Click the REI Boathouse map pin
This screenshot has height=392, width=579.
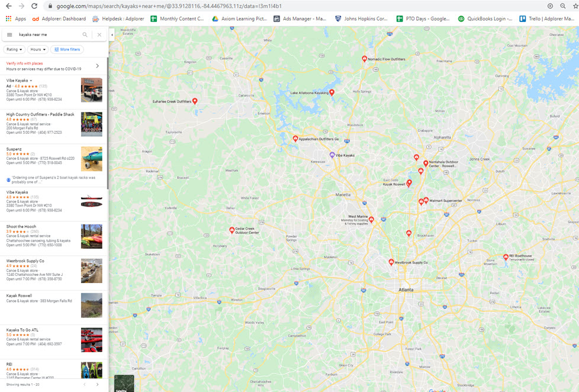(506, 257)
